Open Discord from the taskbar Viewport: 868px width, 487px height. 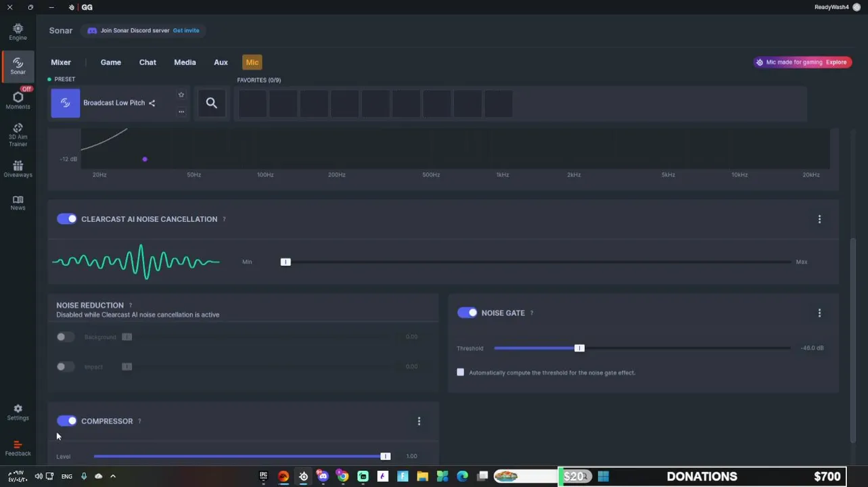point(323,476)
